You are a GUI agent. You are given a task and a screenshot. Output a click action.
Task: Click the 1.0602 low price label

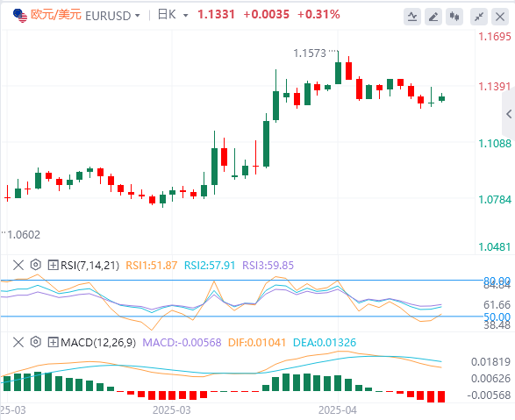pos(24,235)
